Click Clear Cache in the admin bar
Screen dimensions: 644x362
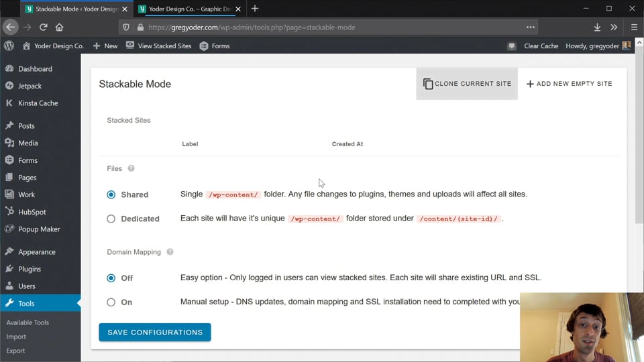pyautogui.click(x=541, y=46)
